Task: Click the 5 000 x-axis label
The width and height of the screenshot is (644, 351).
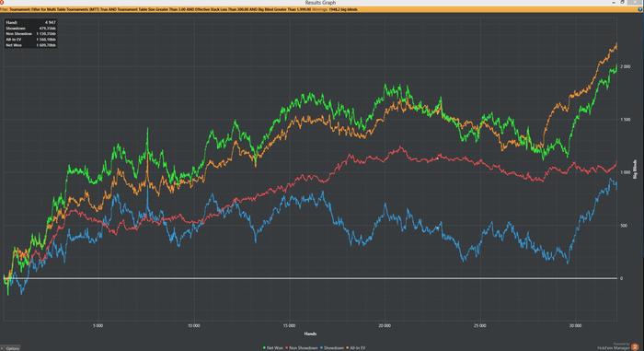Action: [x=98, y=325]
